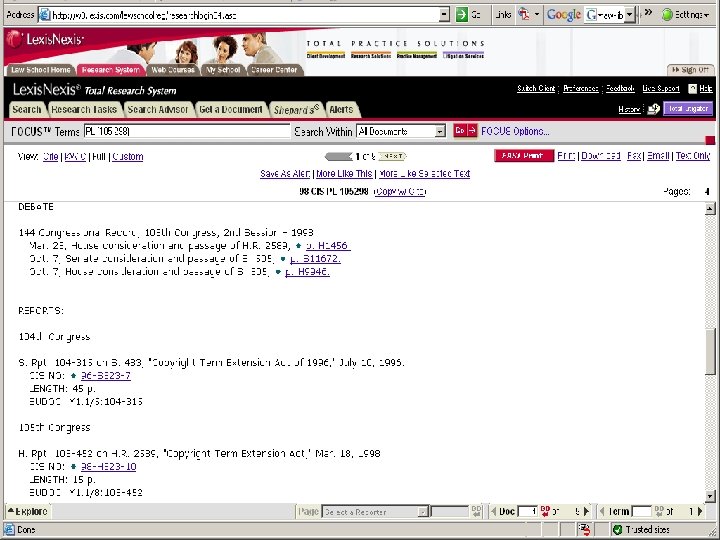This screenshot has width=720, height=540.
Task: Click the Switch Client link
Action: tap(536, 89)
